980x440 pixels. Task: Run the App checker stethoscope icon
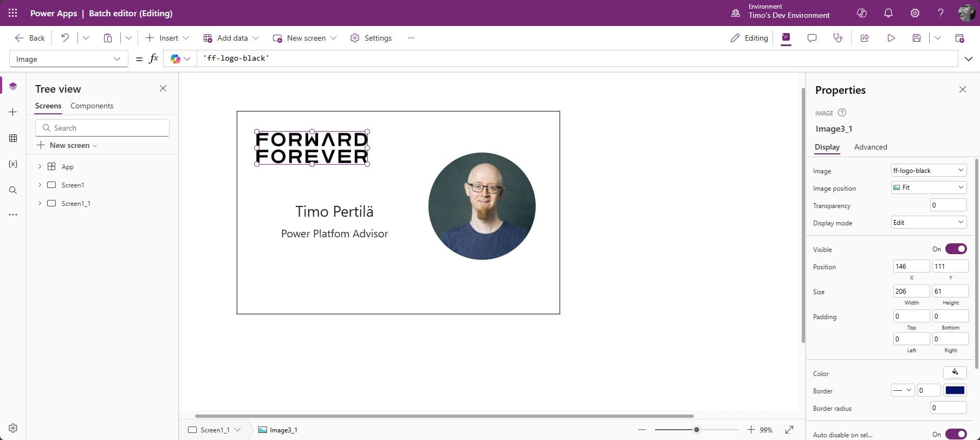pyautogui.click(x=838, y=38)
